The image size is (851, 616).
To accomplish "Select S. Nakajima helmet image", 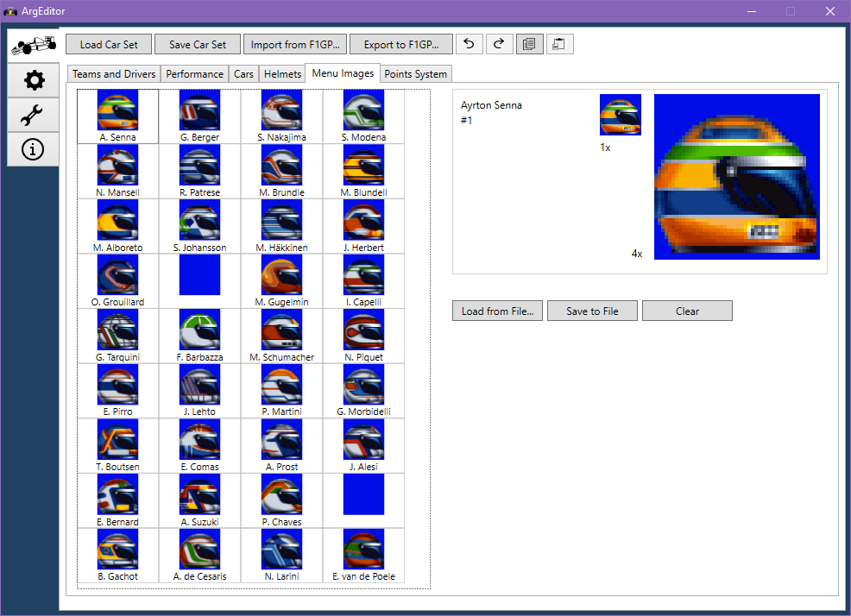I will tap(281, 110).
